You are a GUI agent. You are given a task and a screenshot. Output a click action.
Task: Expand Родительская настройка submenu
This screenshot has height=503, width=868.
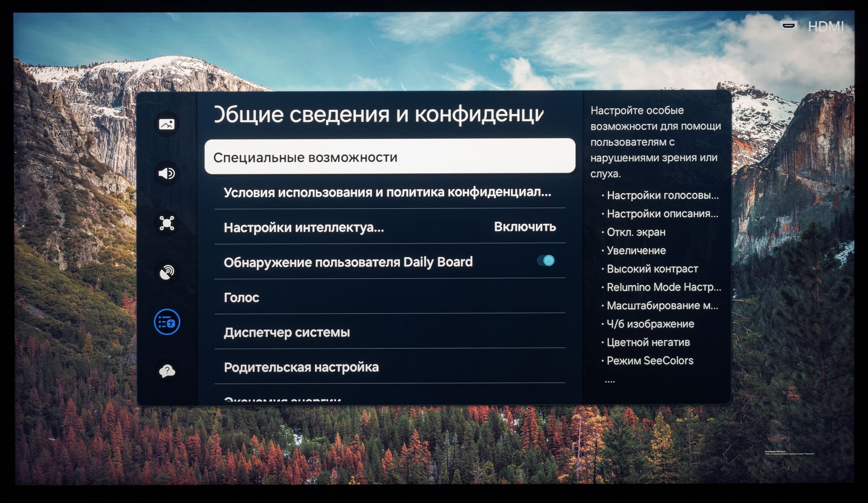(301, 367)
